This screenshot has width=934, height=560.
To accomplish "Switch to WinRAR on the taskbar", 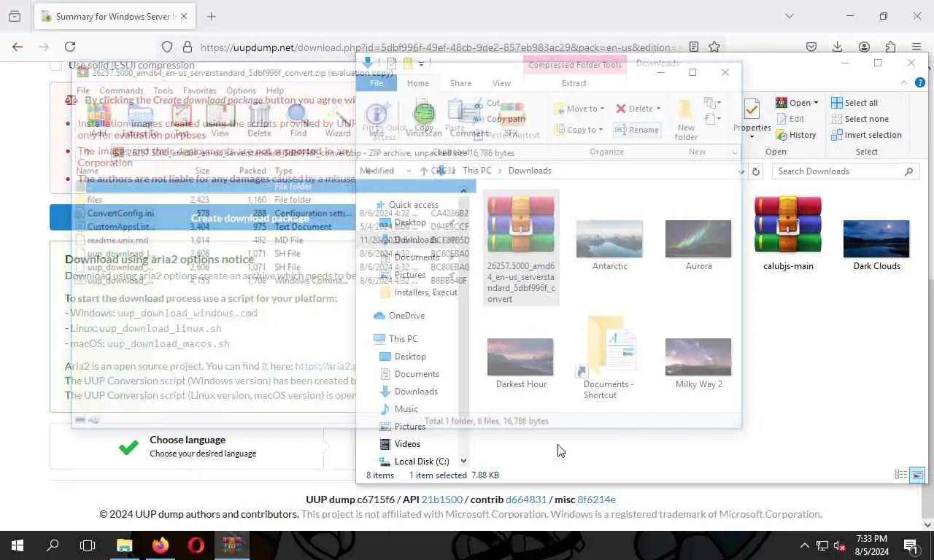I will pyautogui.click(x=231, y=545).
